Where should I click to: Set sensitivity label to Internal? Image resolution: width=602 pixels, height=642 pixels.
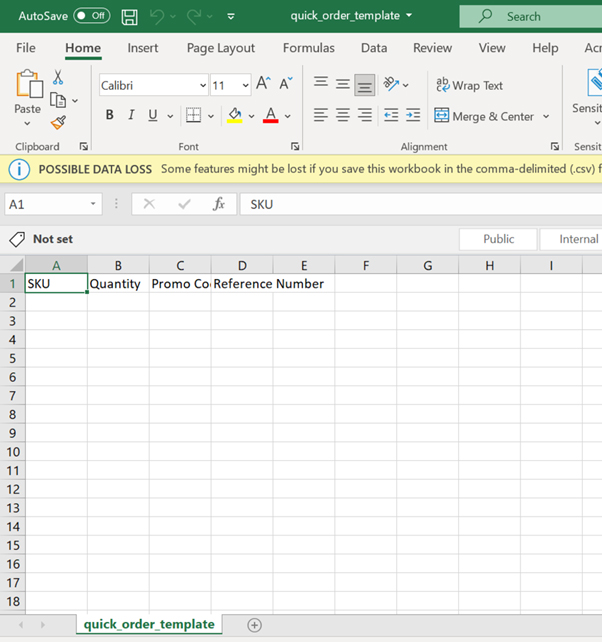(573, 239)
